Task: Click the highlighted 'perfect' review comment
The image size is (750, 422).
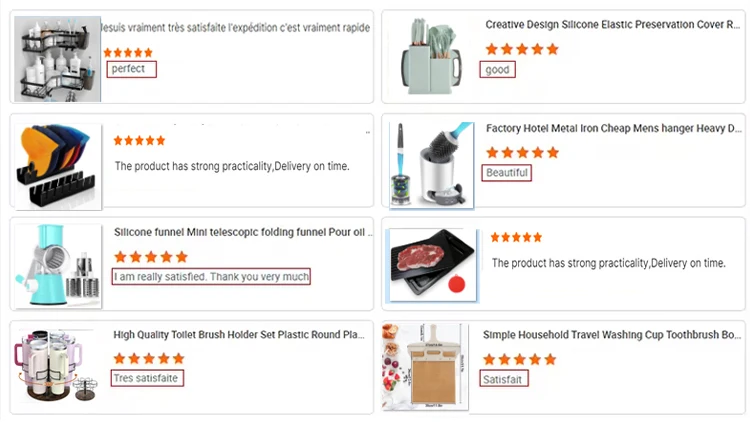Action: [131, 69]
